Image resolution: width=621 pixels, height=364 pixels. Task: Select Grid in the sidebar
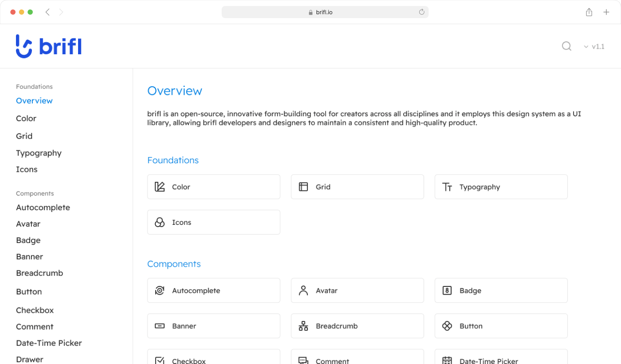point(24,136)
